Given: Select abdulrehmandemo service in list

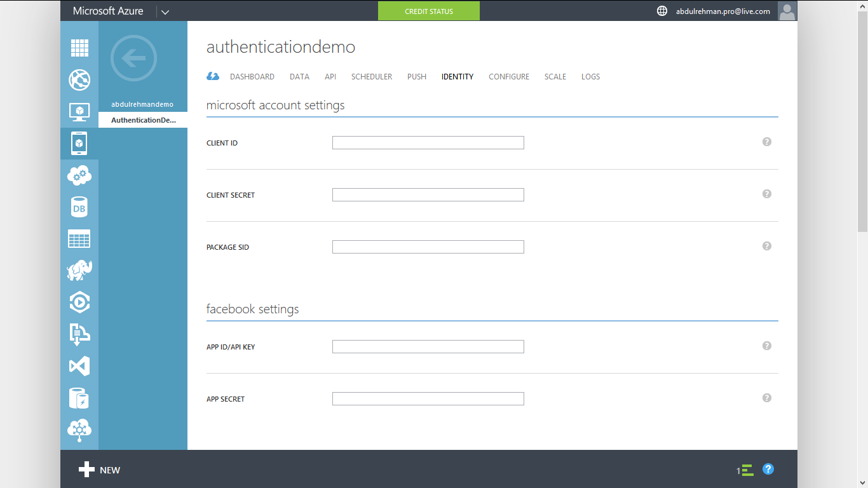Looking at the screenshot, I should tap(142, 104).
